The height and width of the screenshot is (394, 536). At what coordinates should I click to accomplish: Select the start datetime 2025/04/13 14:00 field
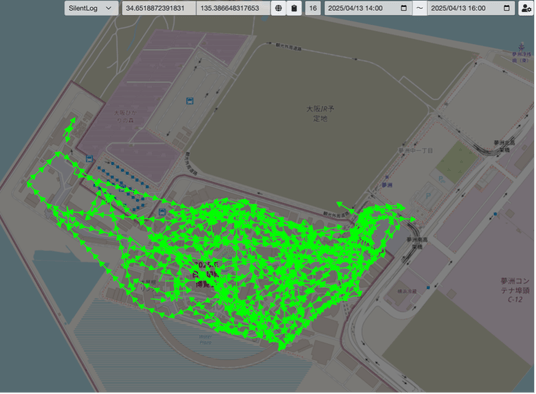(368, 8)
